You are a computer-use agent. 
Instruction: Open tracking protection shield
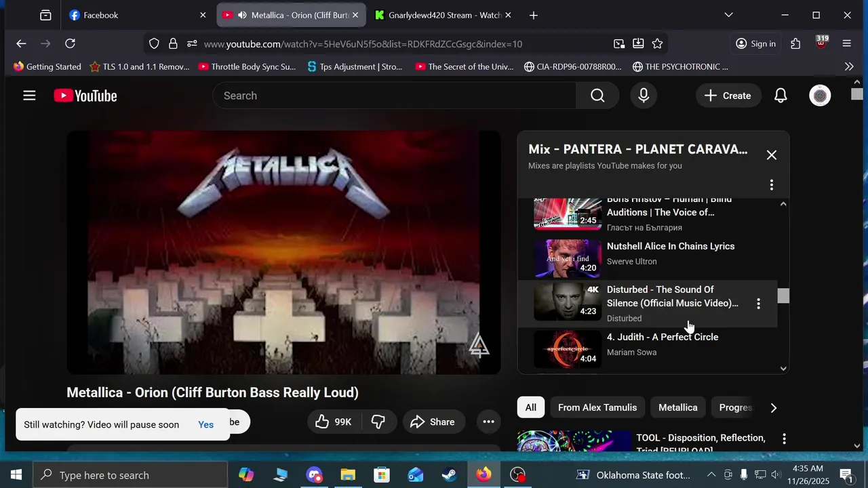tap(154, 43)
